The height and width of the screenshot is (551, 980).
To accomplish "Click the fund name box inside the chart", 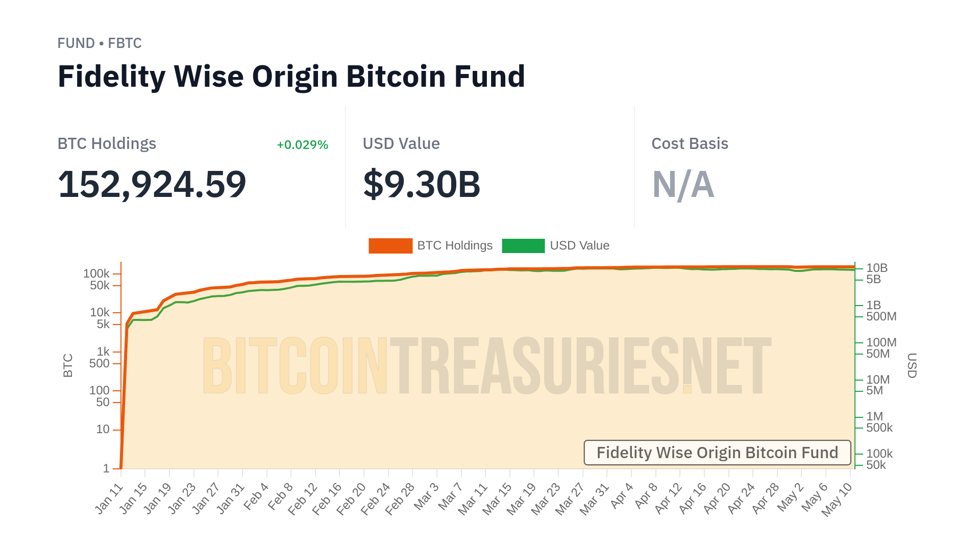I will pyautogui.click(x=717, y=453).
